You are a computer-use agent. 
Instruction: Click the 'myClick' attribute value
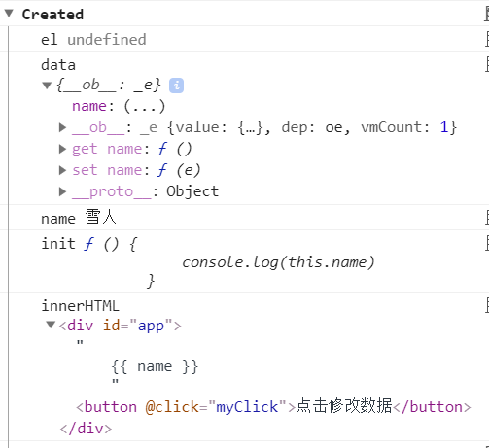pyautogui.click(x=247, y=407)
